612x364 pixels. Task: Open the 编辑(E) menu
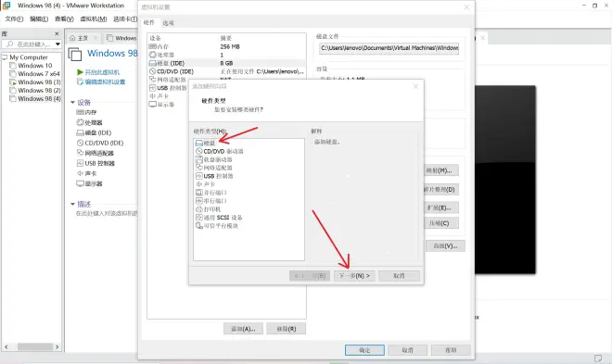39,19
